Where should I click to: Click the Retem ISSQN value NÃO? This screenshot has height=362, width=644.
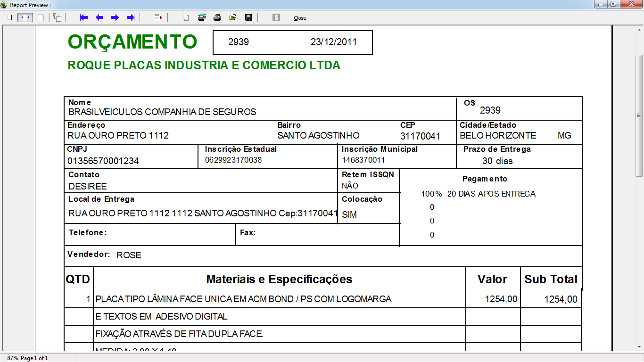350,186
